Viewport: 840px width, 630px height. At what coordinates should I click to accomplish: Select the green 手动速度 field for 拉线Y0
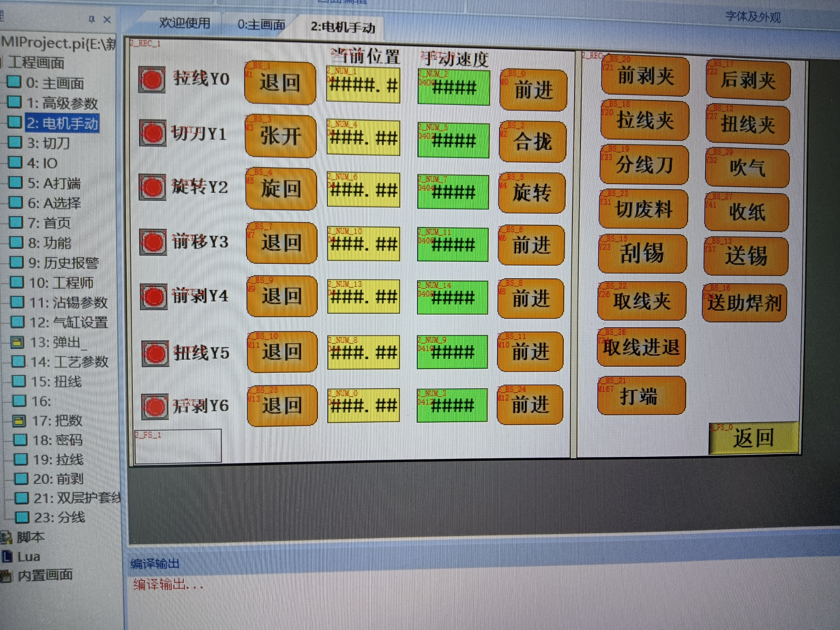coord(453,87)
